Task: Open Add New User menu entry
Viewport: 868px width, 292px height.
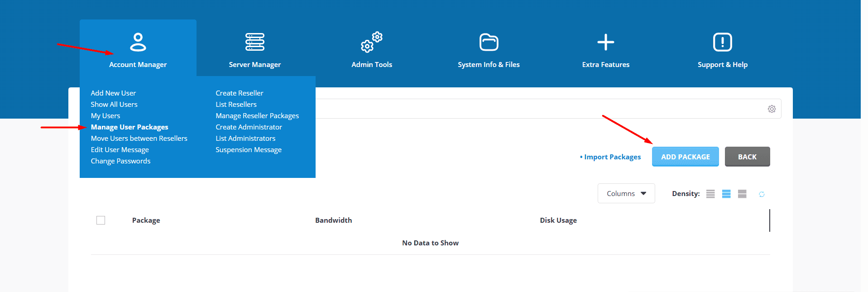Action: pos(113,93)
